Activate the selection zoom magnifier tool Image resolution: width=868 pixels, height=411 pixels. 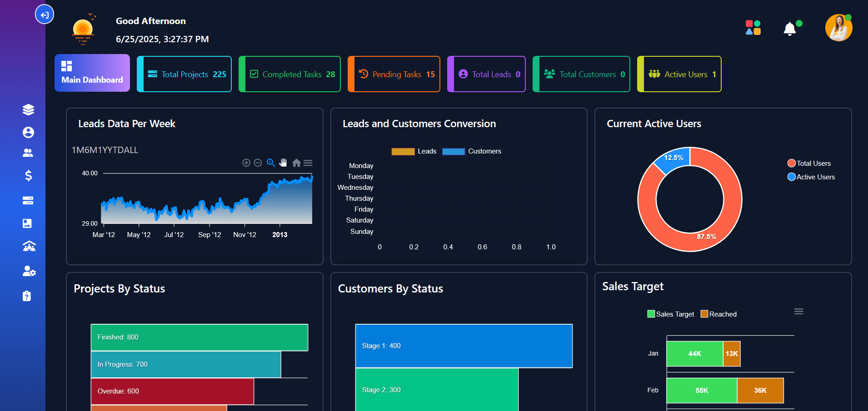click(x=271, y=163)
